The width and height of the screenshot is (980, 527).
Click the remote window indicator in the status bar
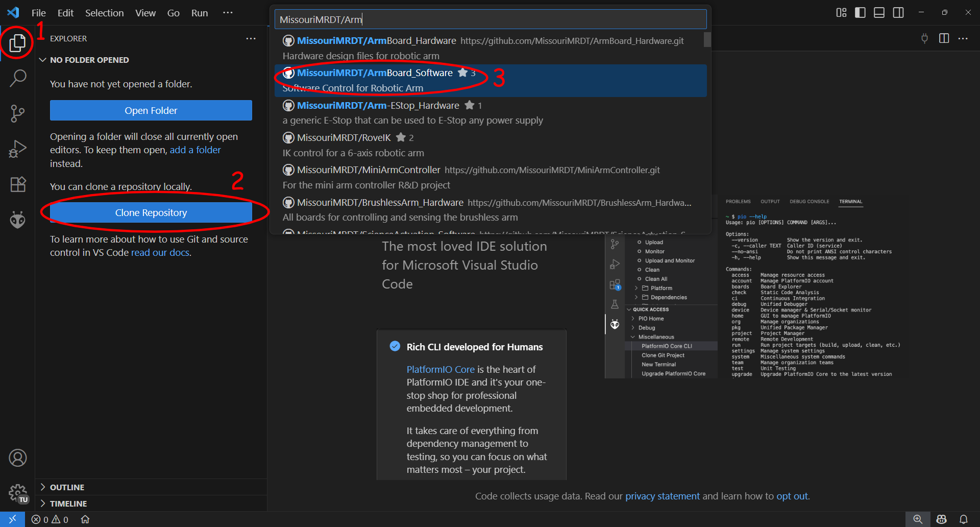click(x=13, y=519)
